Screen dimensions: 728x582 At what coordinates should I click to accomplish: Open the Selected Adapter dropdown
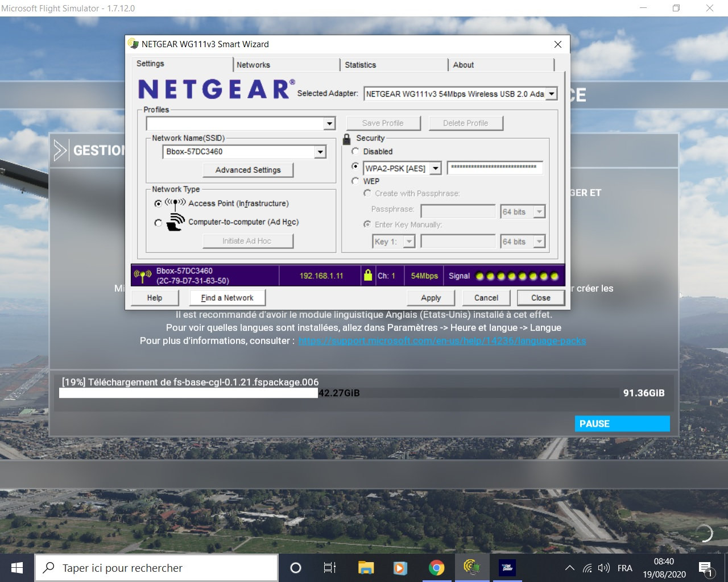coord(551,94)
